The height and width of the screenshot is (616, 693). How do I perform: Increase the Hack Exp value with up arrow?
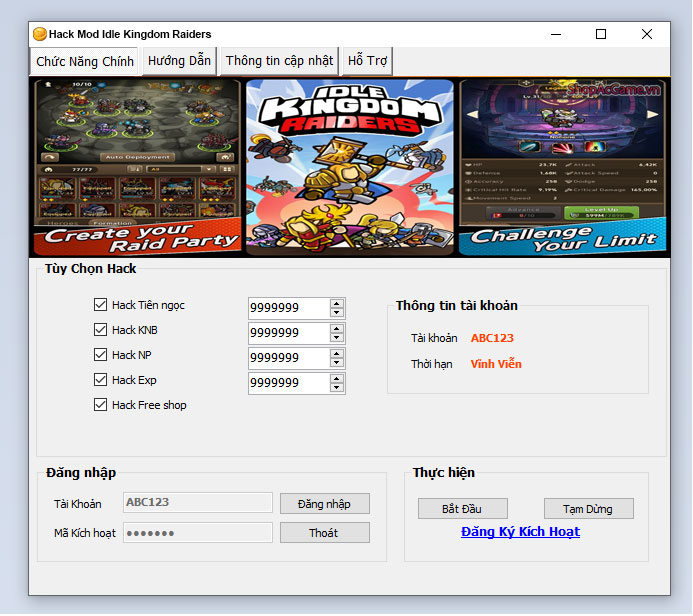tap(337, 379)
